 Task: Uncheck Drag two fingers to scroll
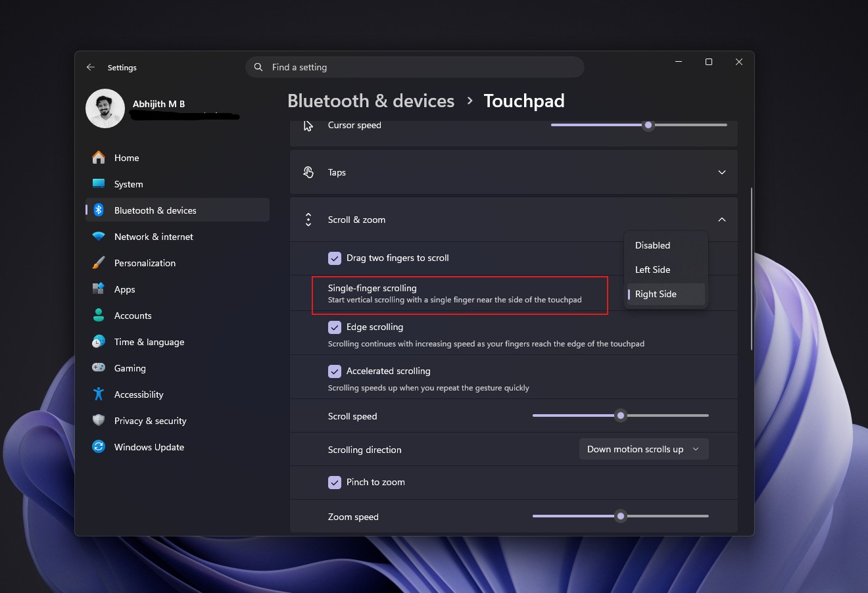[x=335, y=258]
